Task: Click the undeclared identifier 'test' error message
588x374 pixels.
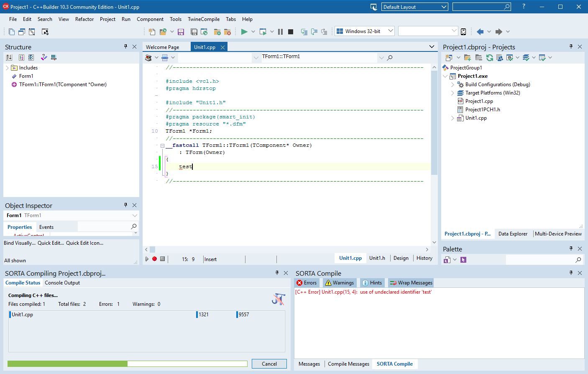Action: (363, 292)
